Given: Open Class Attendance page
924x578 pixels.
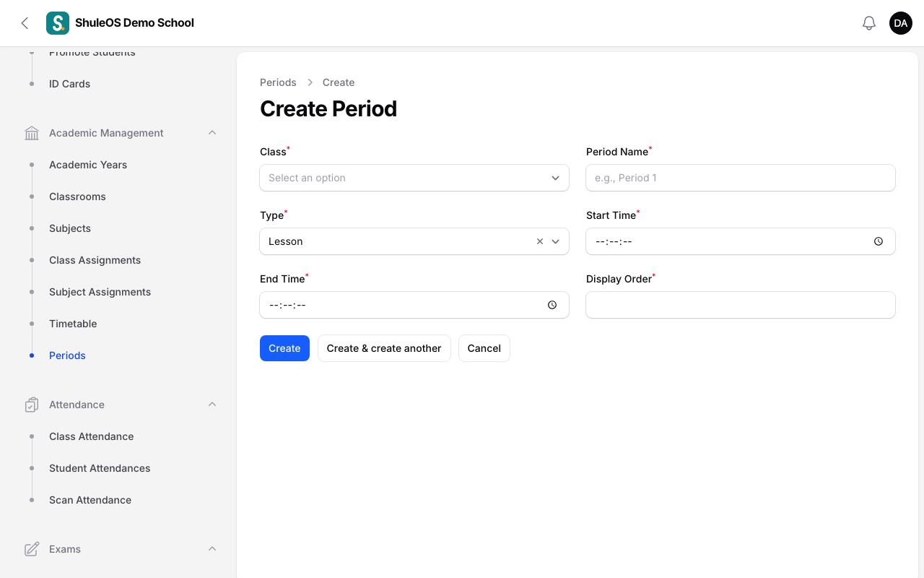Looking at the screenshot, I should click(x=92, y=436).
